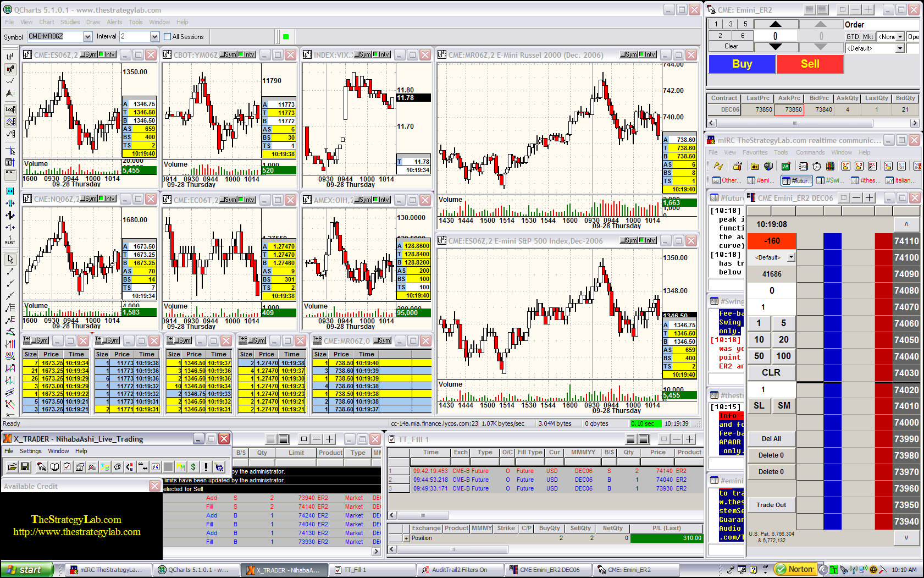Open the Studies menu in QCharts
924x578 pixels.
(70, 22)
